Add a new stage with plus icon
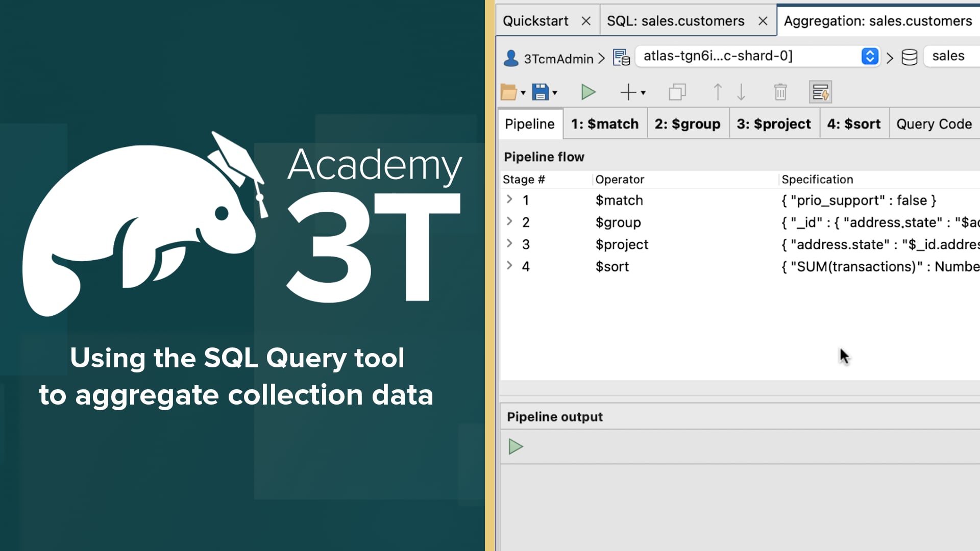This screenshot has height=551, width=980. [628, 92]
